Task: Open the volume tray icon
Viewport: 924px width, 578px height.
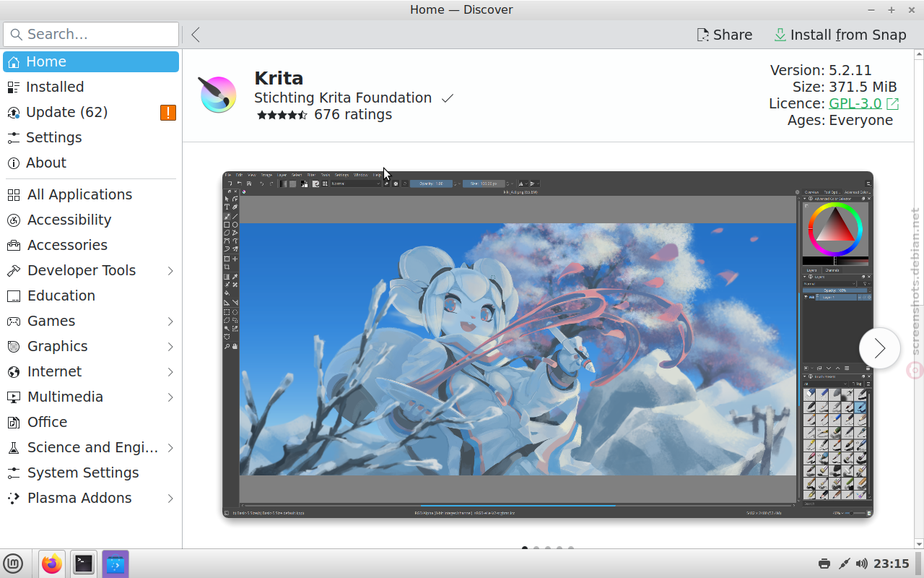Action: point(861,564)
